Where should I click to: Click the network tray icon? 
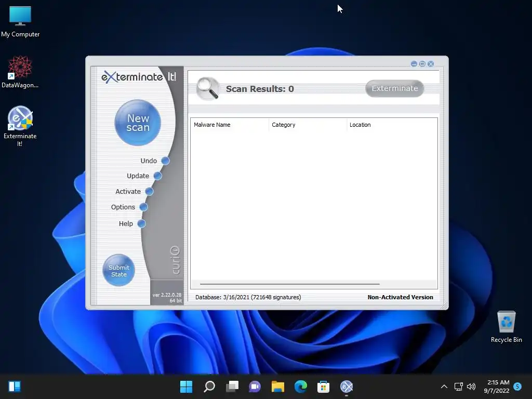coord(459,387)
